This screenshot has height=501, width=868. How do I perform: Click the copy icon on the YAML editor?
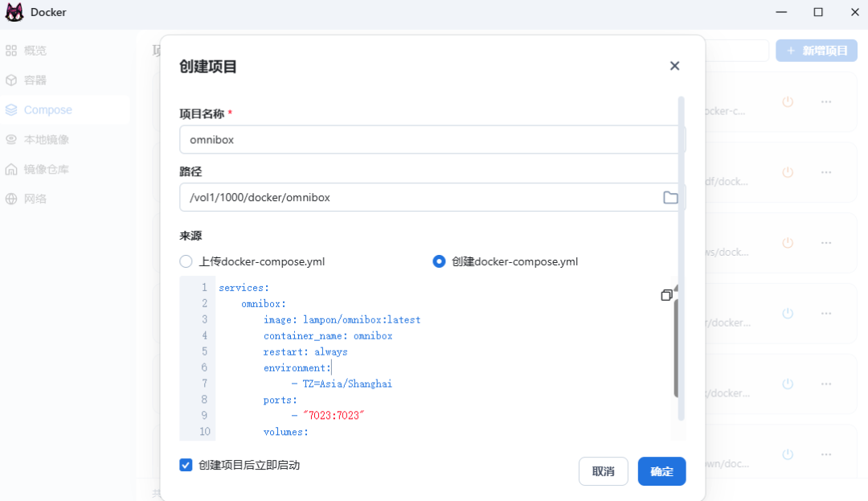point(666,294)
